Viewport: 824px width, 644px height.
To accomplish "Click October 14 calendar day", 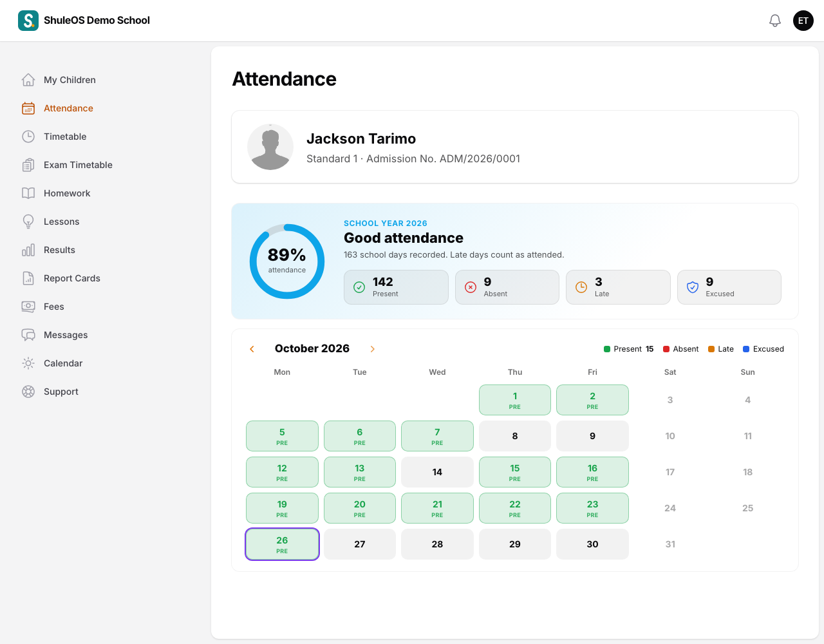I will pyautogui.click(x=437, y=472).
